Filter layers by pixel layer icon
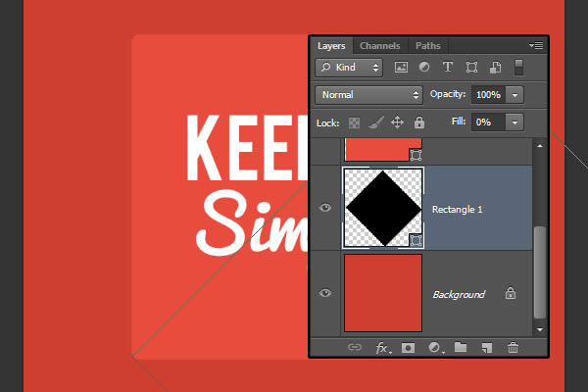 401,68
